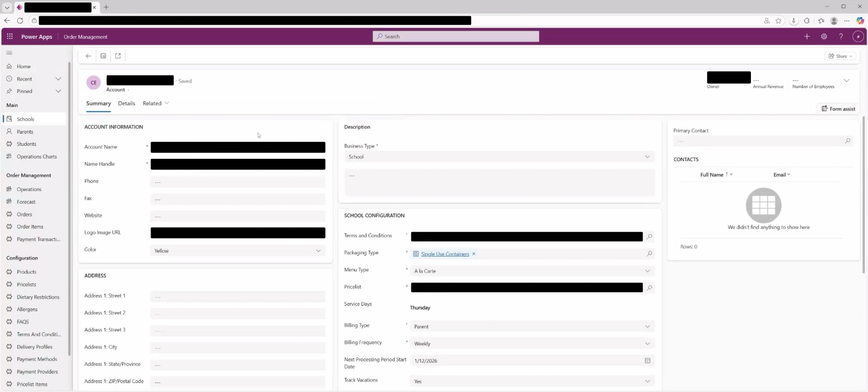Open the Power Apps app launcher waffle
Viewport: 868px width, 392px height.
[x=10, y=36]
